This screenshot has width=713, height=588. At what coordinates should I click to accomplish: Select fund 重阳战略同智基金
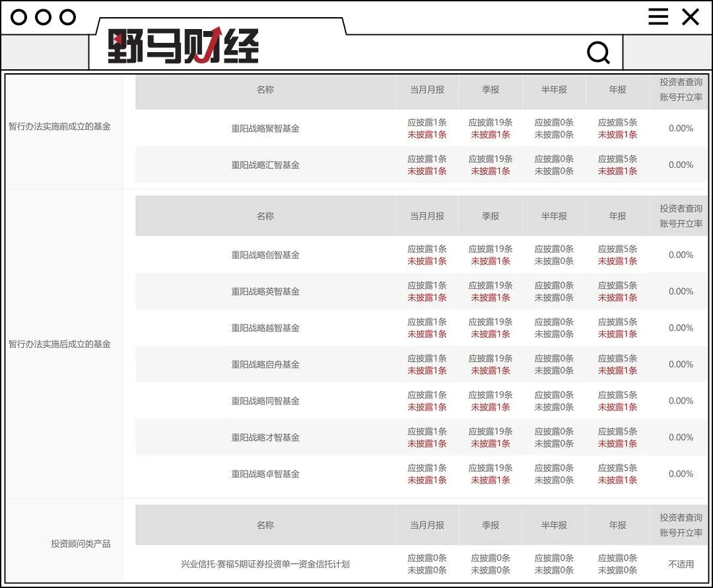[x=265, y=401]
